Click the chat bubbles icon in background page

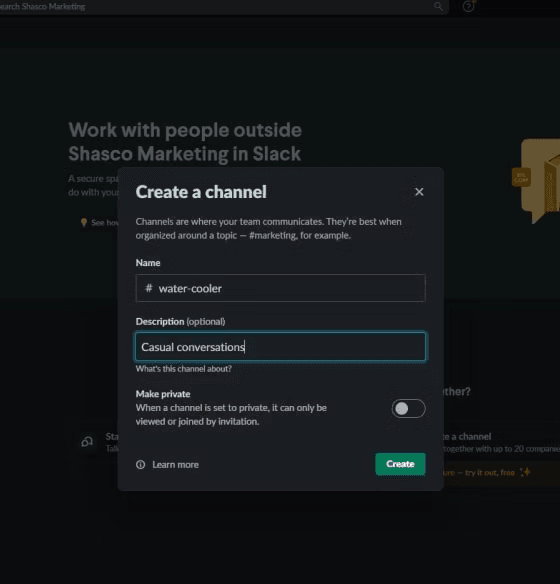pos(87,442)
